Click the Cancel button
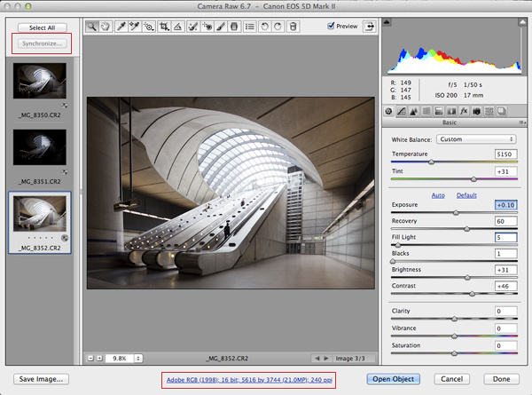Viewport: 532px width, 395px height. pyautogui.click(x=451, y=379)
